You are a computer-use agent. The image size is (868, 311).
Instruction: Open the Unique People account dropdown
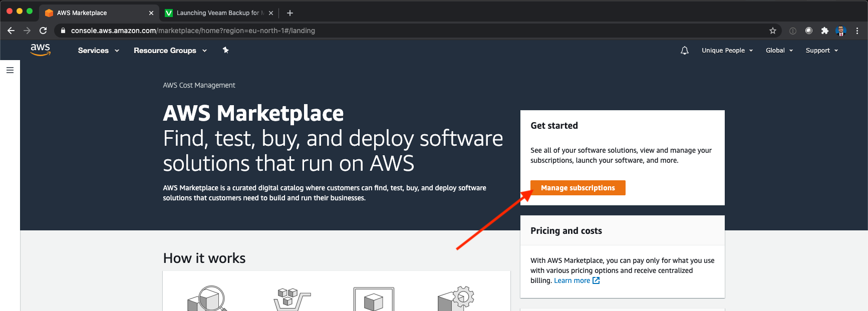coord(727,51)
